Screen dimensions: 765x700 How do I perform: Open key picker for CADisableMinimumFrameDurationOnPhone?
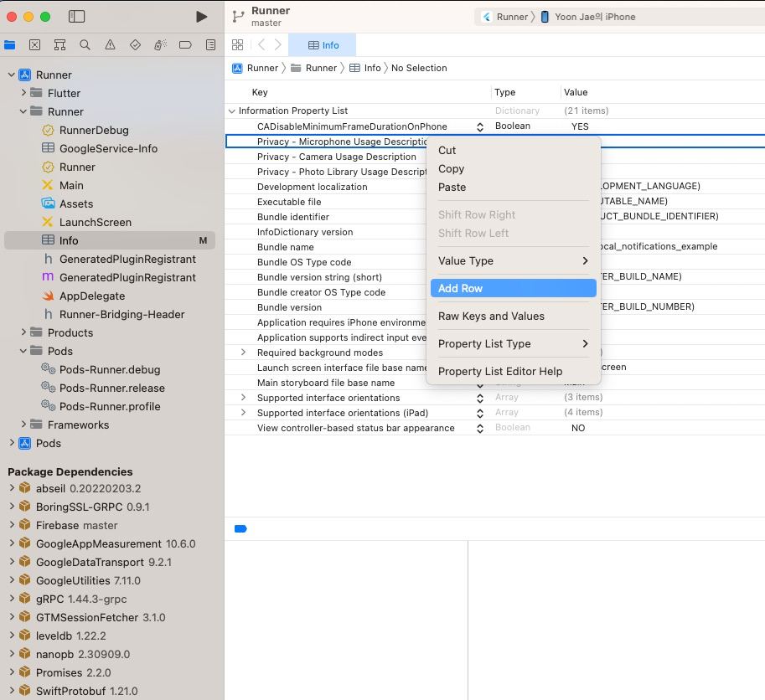480,126
